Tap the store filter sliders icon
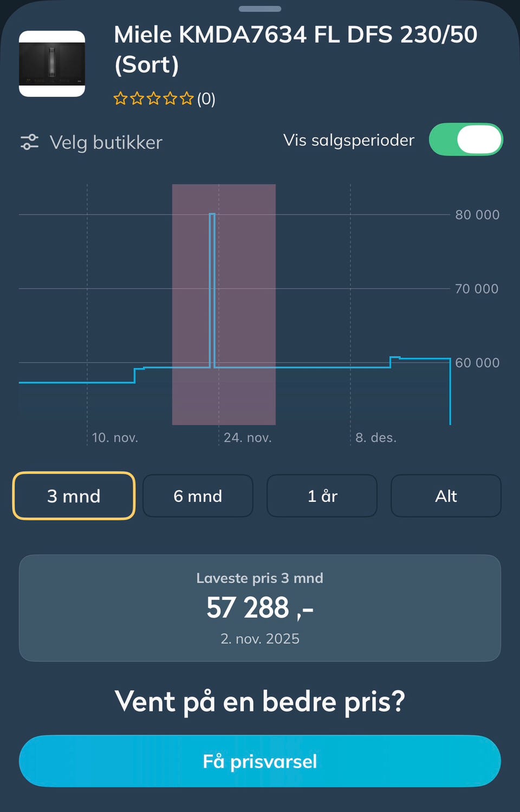 click(x=29, y=142)
